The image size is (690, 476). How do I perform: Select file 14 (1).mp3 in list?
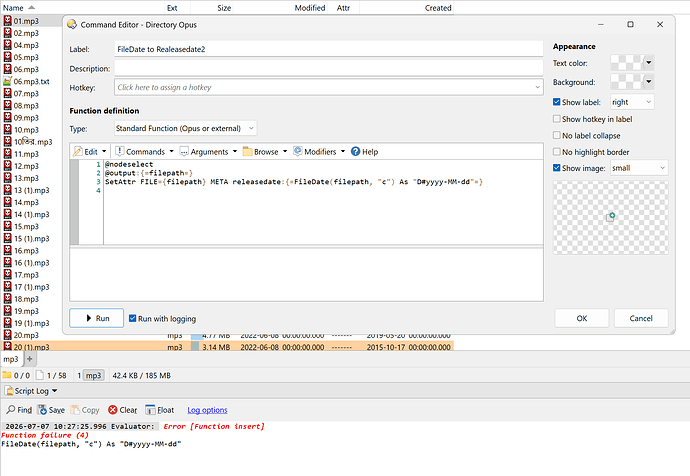[x=31, y=214]
